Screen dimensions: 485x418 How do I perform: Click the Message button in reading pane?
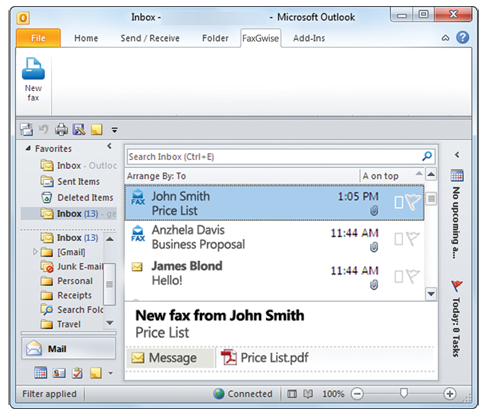pyautogui.click(x=170, y=358)
